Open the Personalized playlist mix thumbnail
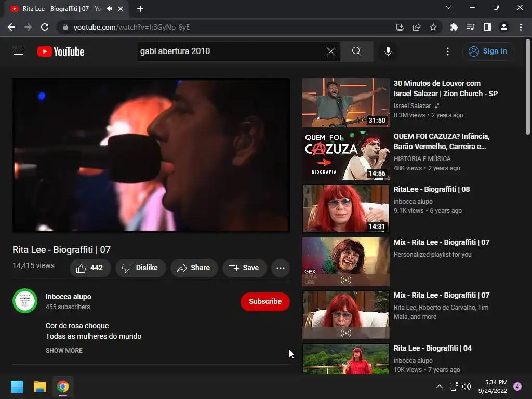The height and width of the screenshot is (399, 532). 345,262
